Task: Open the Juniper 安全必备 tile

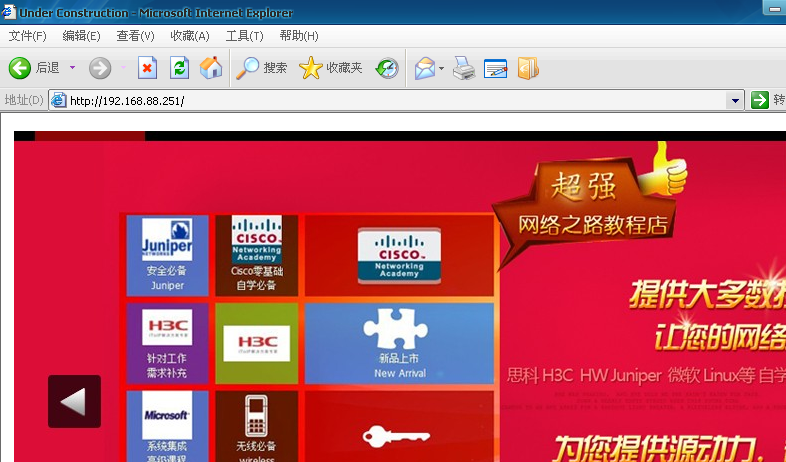Action: pyautogui.click(x=167, y=256)
